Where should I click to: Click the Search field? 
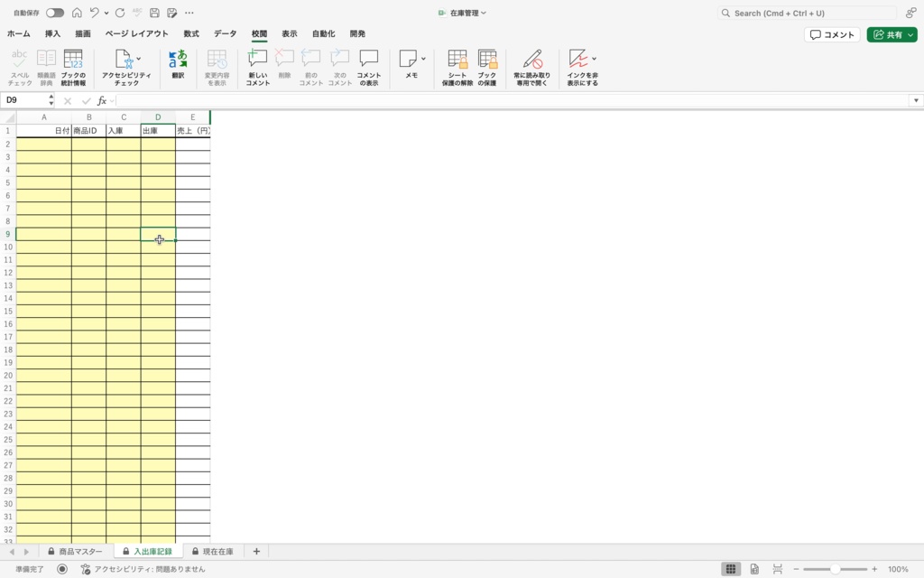point(807,13)
